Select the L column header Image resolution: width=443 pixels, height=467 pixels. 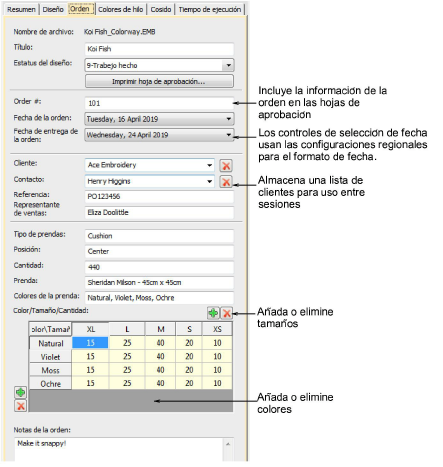(127, 329)
